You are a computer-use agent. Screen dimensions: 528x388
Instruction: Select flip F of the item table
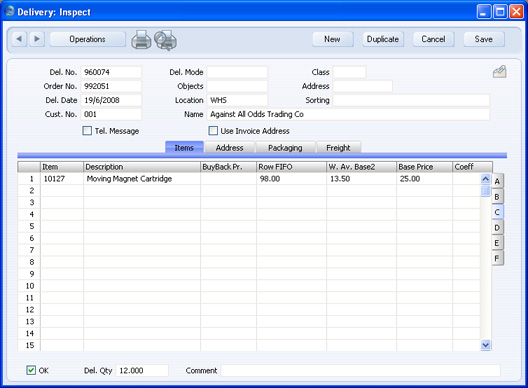[x=497, y=258]
